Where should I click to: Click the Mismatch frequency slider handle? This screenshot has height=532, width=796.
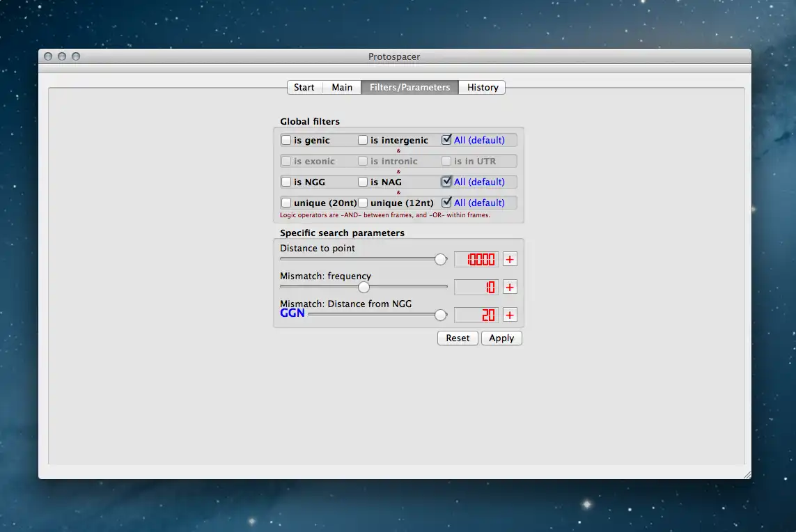pos(364,288)
